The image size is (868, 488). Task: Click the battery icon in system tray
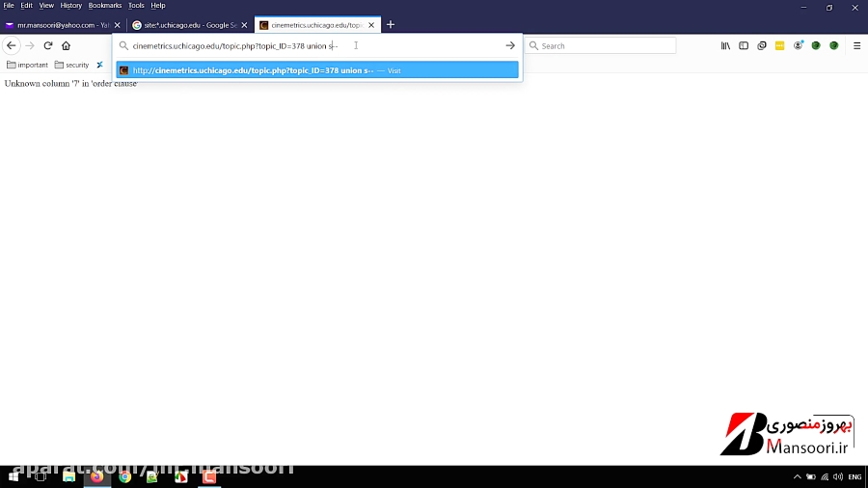pos(811,477)
